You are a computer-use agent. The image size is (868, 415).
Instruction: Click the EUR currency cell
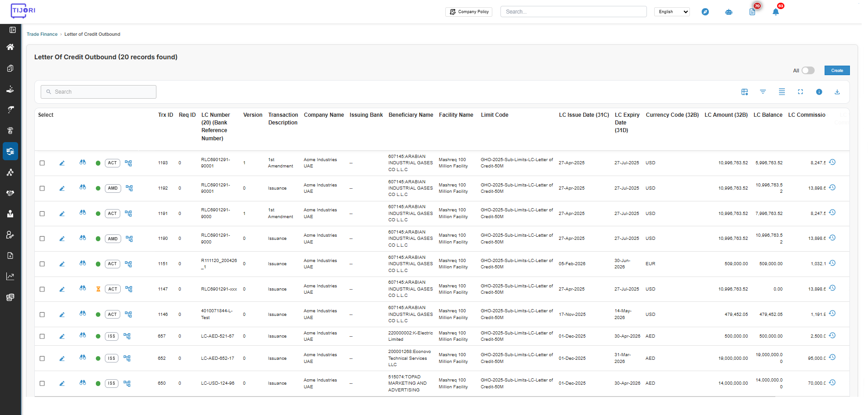click(650, 264)
